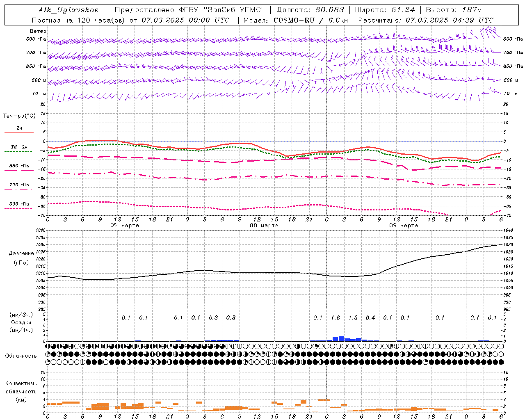Click the Осадки precipitation label
The width and height of the screenshot is (525, 420).
pos(21,322)
